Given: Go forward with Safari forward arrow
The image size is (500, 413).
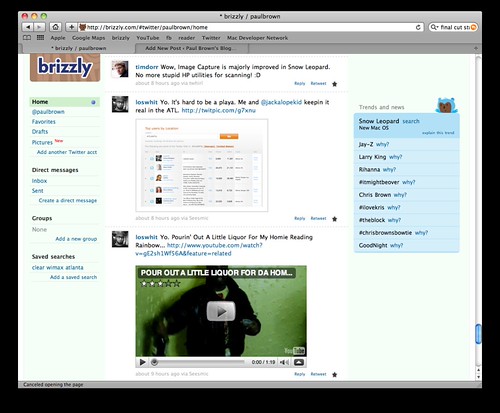Looking at the screenshot, I should (x=39, y=27).
